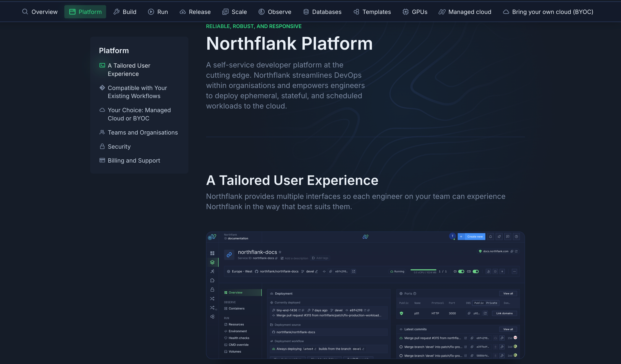Viewport: 621px width, 364px height.
Task: Open commit e8f4298 external link in service bar
Action: pos(354,271)
